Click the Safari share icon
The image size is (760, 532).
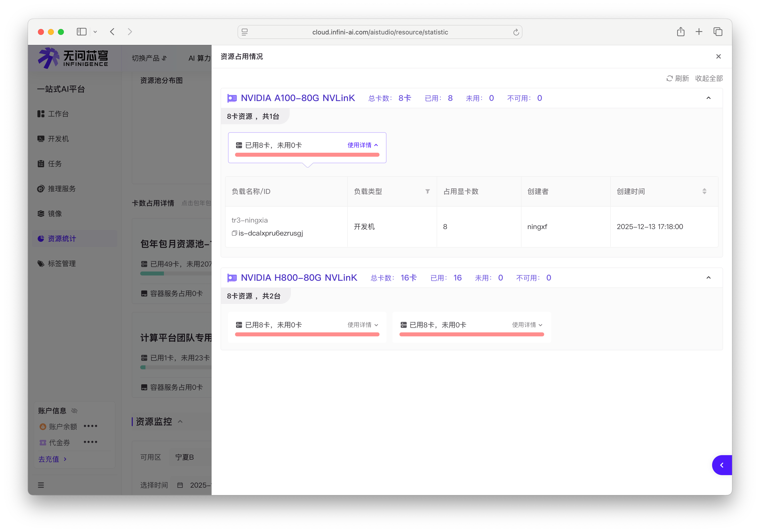tap(681, 32)
